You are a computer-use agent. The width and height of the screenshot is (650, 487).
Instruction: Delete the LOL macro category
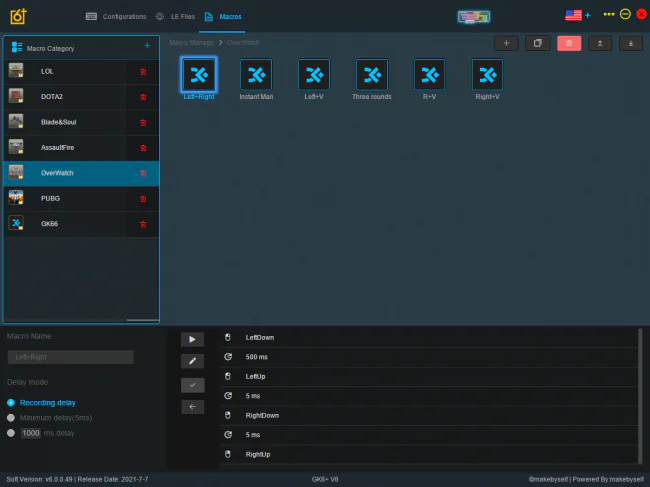(143, 72)
